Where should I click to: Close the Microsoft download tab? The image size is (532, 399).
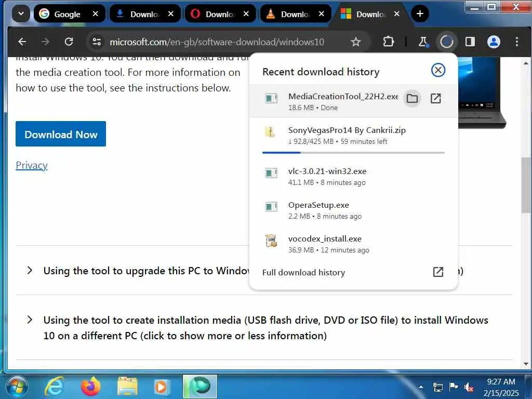click(396, 14)
